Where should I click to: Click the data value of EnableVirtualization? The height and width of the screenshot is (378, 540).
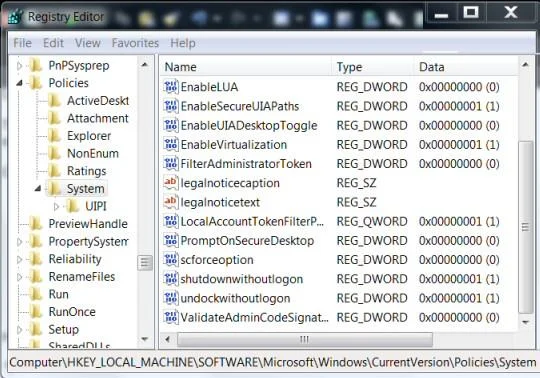[x=459, y=145]
